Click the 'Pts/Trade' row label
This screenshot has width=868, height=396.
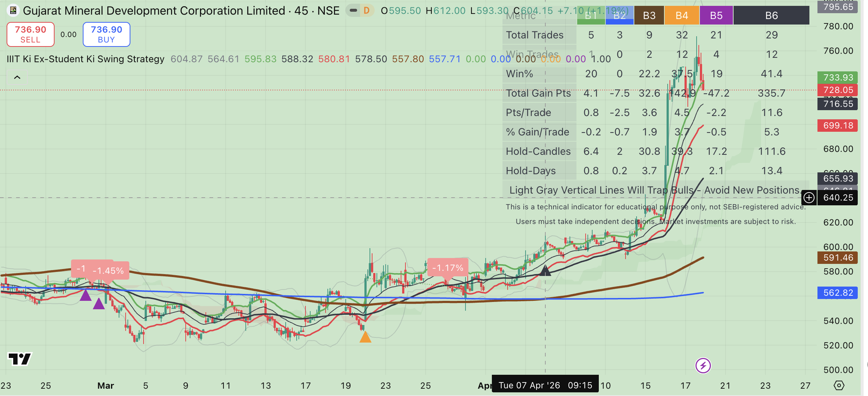pos(528,112)
